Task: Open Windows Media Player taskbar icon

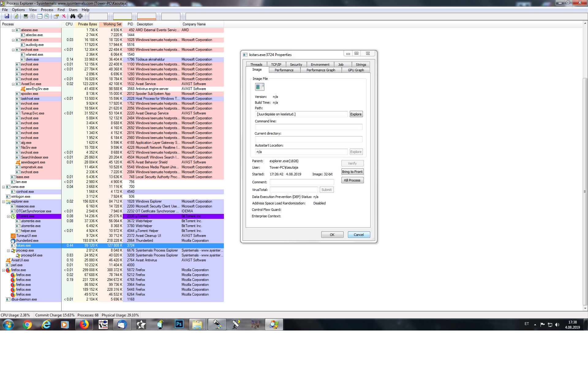Action: click(x=65, y=324)
